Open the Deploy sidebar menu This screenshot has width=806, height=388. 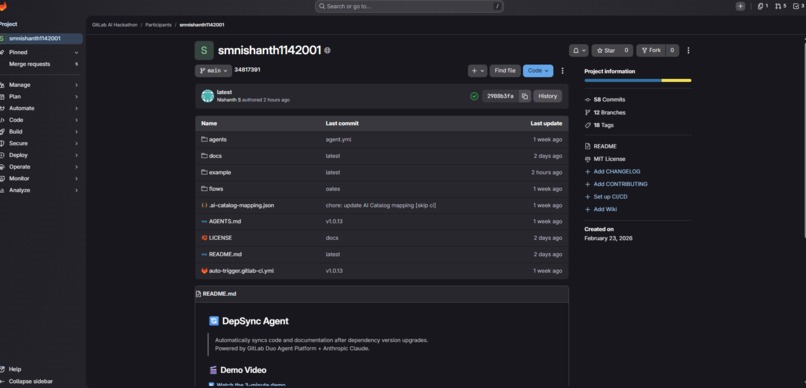tap(41, 155)
